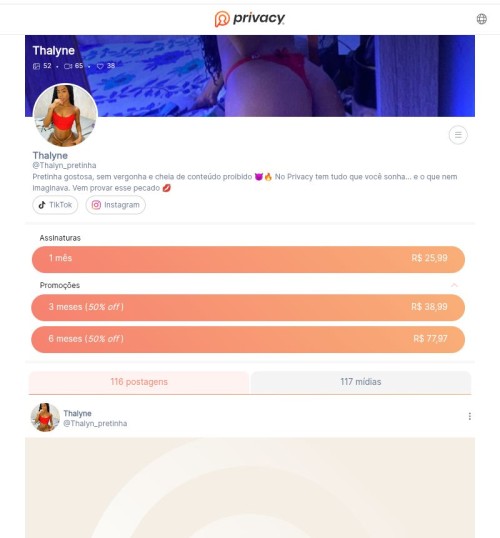Open the round profile options menu icon
The image size is (500, 538).
(x=458, y=135)
